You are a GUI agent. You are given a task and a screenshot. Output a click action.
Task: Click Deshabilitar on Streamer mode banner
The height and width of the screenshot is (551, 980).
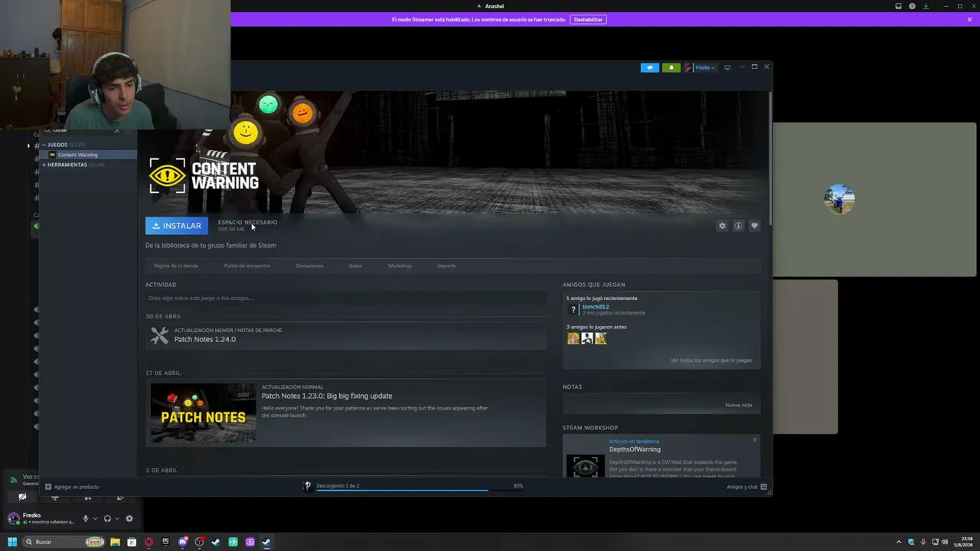point(588,19)
